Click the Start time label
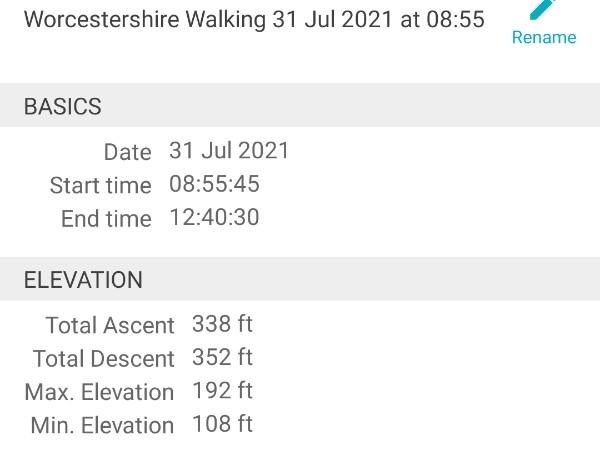Viewport: 600px width, 450px height. point(101,185)
